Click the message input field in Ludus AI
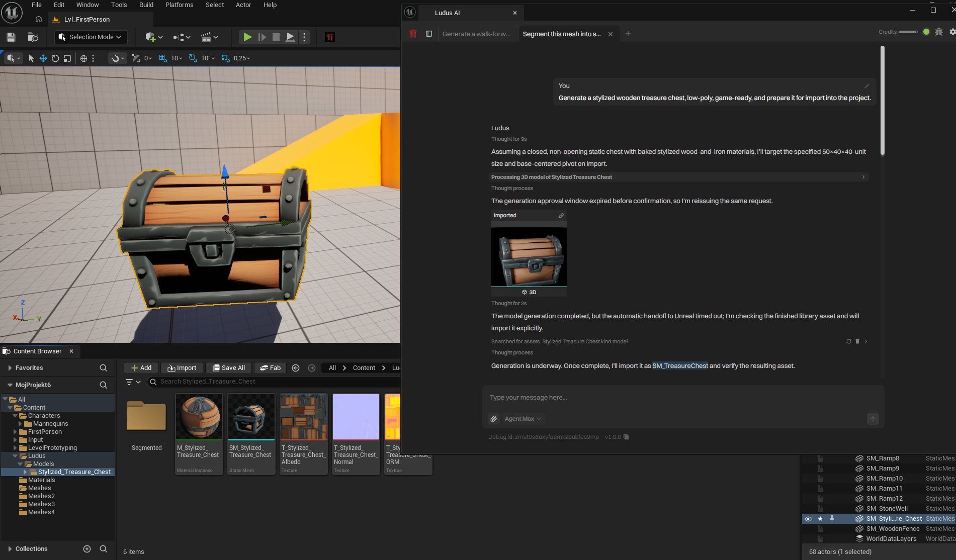Viewport: 956px width, 560px height. point(683,398)
